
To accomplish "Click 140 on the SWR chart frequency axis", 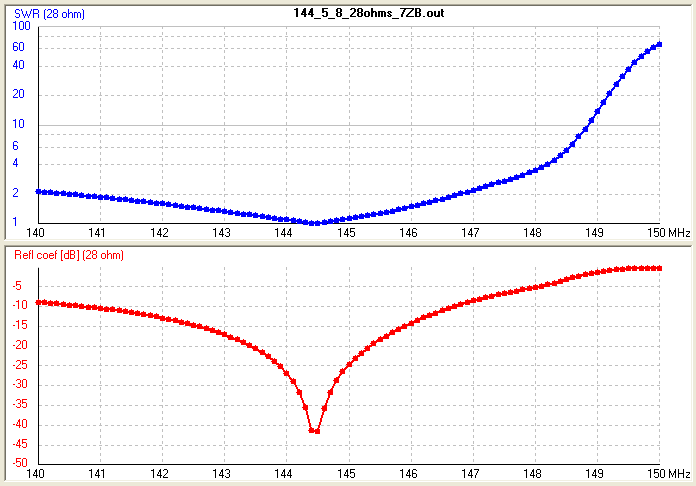I will pyautogui.click(x=36, y=233).
